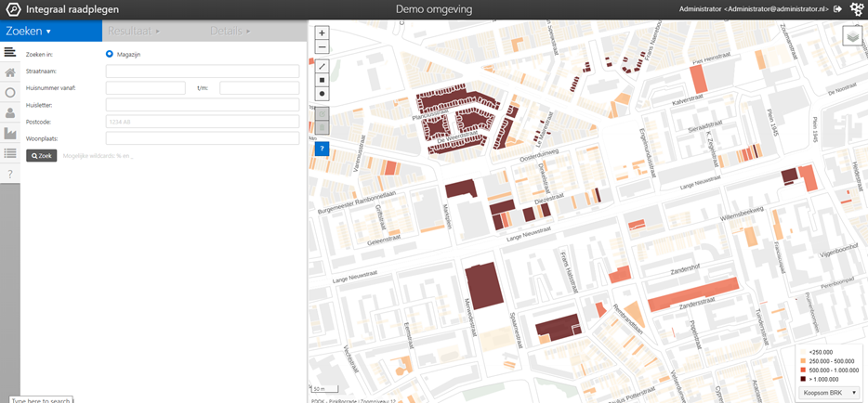This screenshot has width=868, height=403.
Task: Click the Mogelijke wildcards hint text
Action: coord(99,156)
